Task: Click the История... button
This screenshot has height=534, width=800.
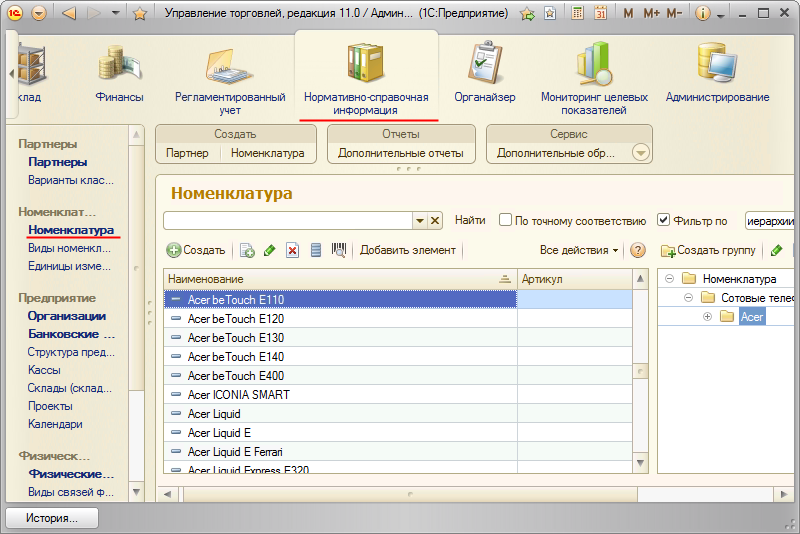Action: click(x=52, y=518)
